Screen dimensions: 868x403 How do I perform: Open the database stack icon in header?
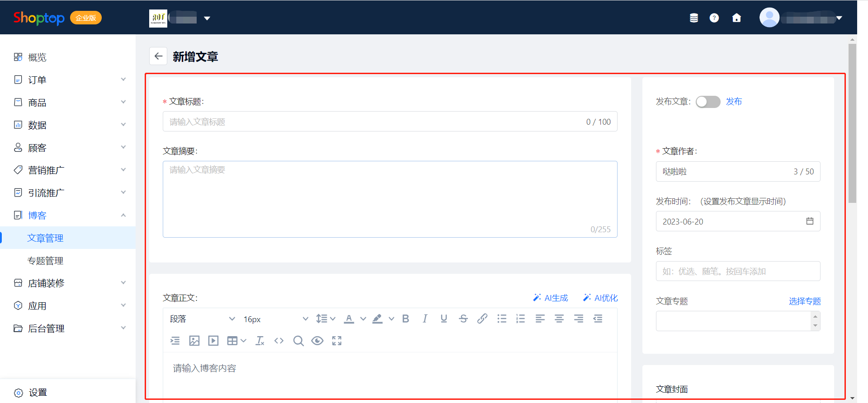coord(694,18)
